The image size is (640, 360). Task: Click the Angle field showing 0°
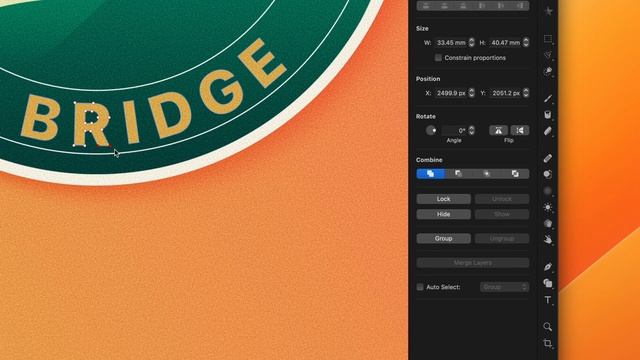pyautogui.click(x=455, y=131)
